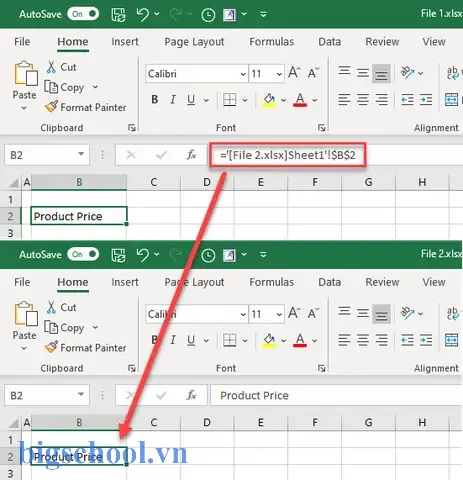Toggle AutoSave switch in File 2 window
463x480 pixels.
click(x=83, y=254)
